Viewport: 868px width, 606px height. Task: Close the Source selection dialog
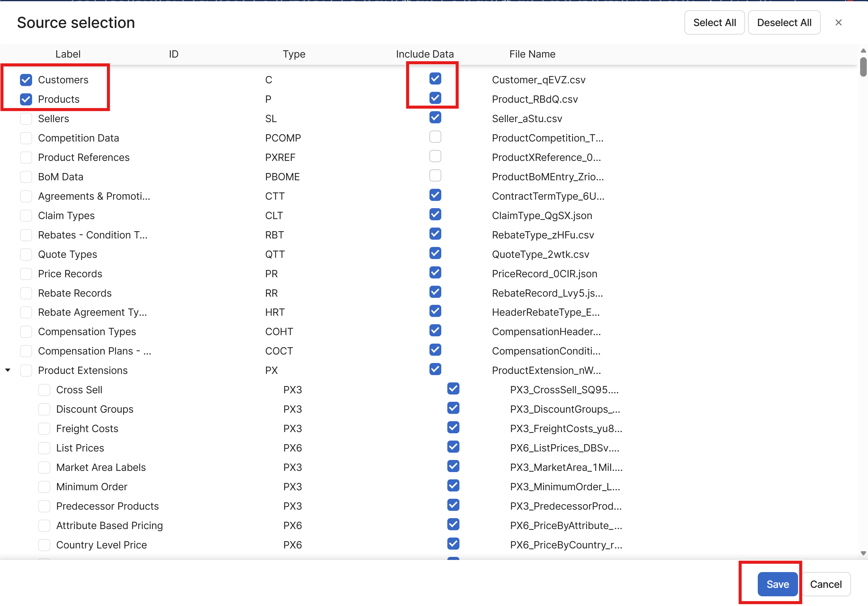pyautogui.click(x=838, y=23)
